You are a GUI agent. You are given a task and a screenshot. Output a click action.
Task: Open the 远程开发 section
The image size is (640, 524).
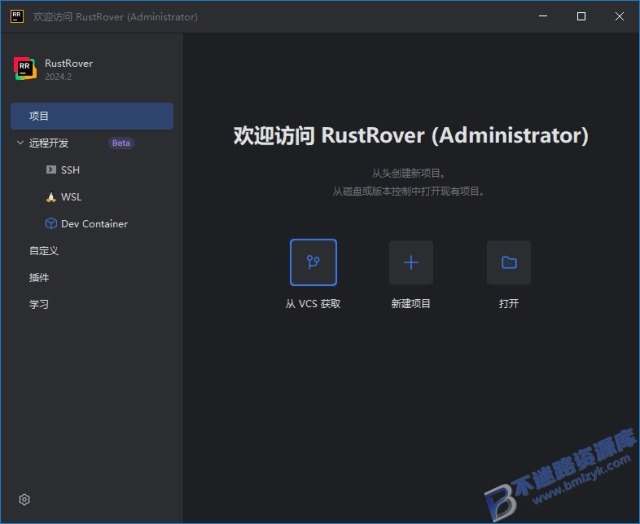click(49, 143)
